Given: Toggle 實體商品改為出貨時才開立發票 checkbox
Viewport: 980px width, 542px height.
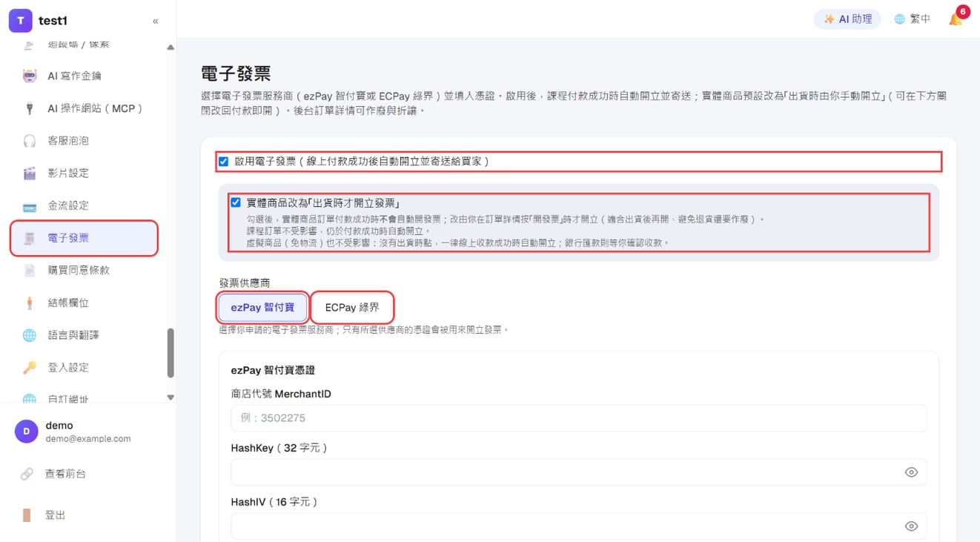Looking at the screenshot, I should [x=236, y=202].
